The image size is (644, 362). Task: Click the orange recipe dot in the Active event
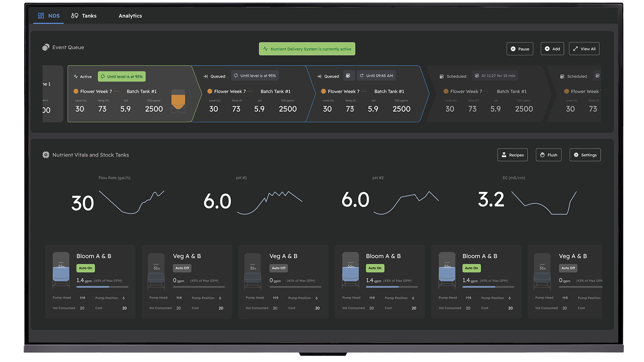tap(76, 92)
